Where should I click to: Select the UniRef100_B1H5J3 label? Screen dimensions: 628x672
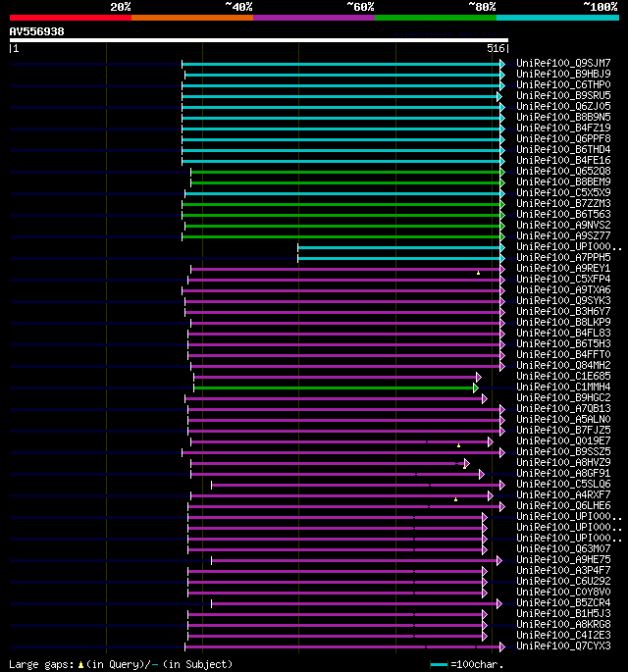point(563,613)
